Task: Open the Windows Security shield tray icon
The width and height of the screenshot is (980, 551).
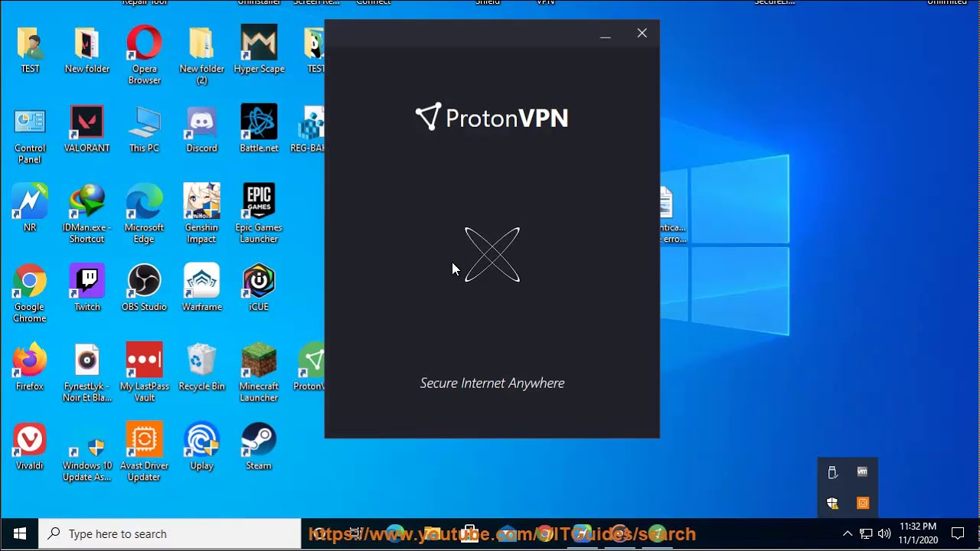Action: click(x=833, y=503)
